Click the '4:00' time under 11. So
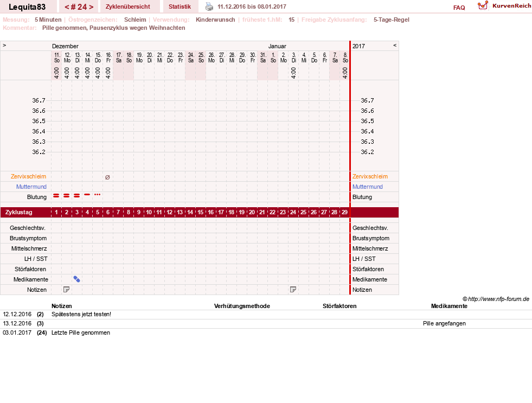This screenshot has width=532, height=403. click(x=56, y=73)
